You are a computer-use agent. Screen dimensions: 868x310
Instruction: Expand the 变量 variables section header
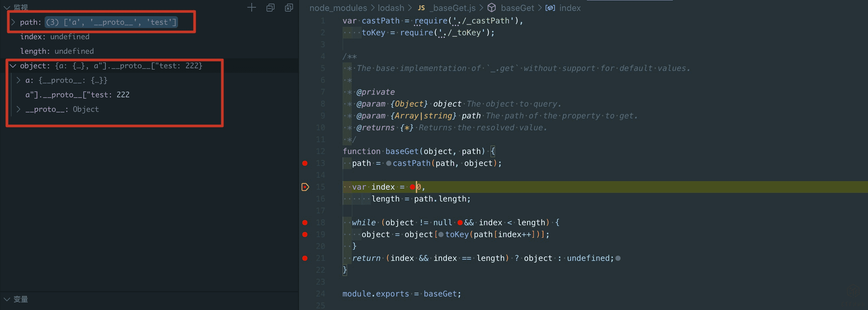[20, 299]
